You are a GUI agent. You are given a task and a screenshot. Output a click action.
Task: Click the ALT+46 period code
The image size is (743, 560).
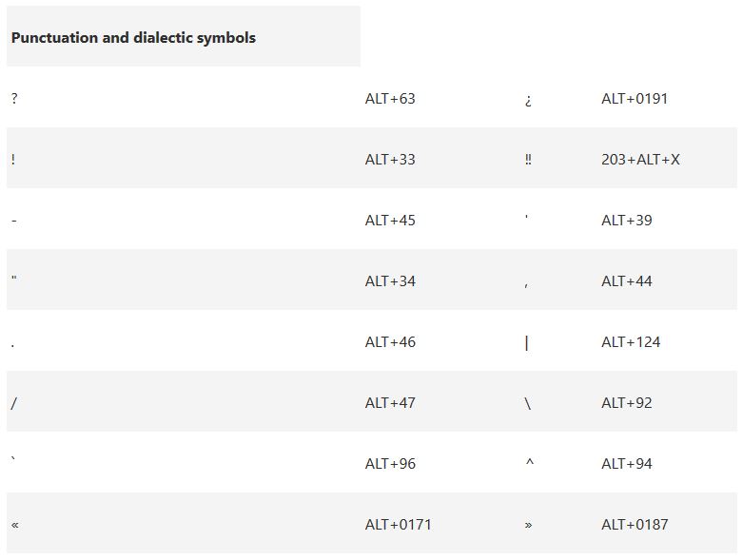pyautogui.click(x=390, y=342)
